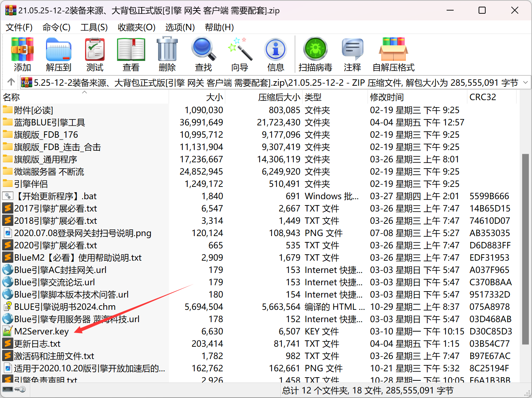The width and height of the screenshot is (532, 398).
Task: Run the Test (测试) archive tool
Action: tap(95, 50)
